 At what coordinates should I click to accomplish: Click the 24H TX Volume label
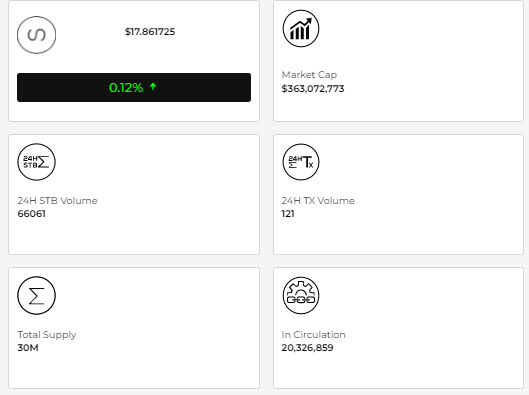[x=318, y=201]
